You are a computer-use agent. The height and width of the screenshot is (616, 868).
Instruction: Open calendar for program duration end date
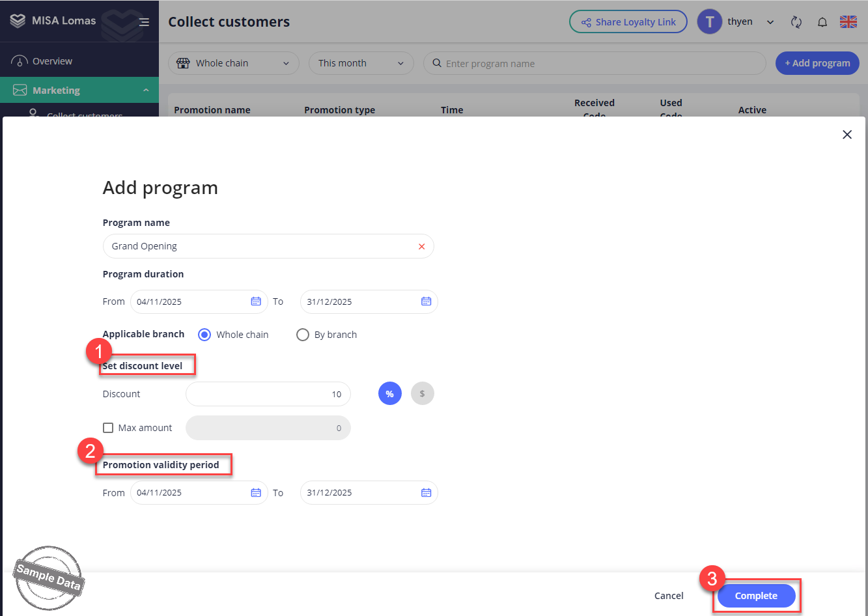click(426, 301)
